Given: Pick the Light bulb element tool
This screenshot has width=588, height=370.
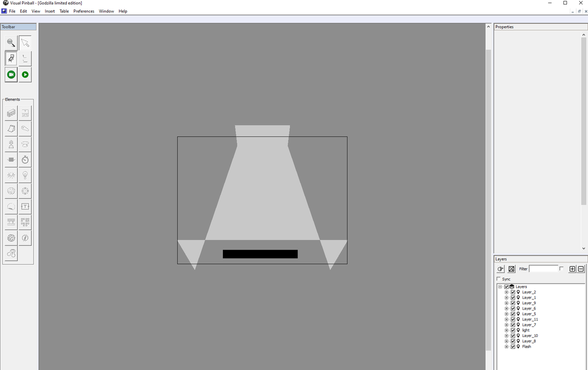Looking at the screenshot, I should tap(25, 175).
